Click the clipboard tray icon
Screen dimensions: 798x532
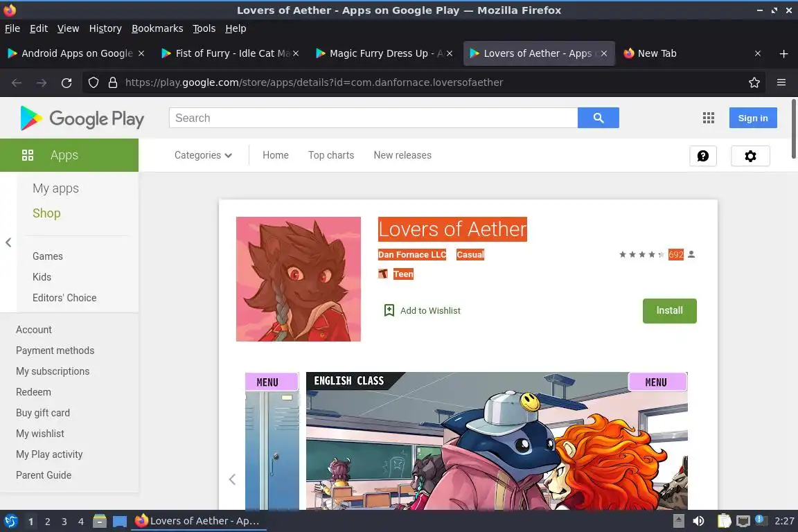click(724, 521)
